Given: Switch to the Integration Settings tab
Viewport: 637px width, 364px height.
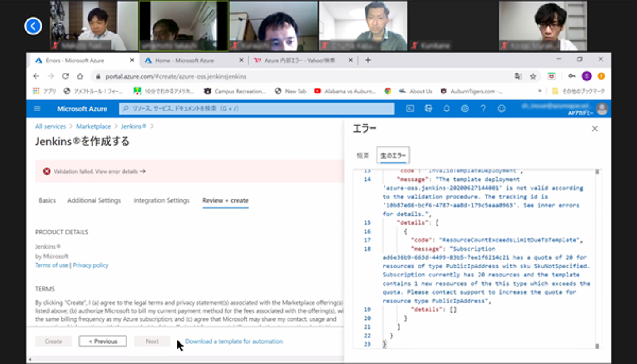Looking at the screenshot, I should click(x=161, y=200).
